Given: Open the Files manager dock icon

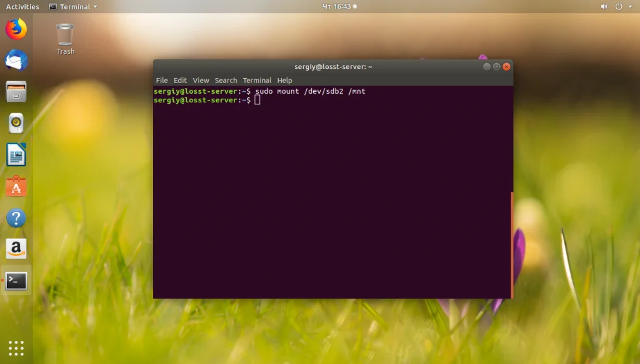Looking at the screenshot, I should (16, 91).
